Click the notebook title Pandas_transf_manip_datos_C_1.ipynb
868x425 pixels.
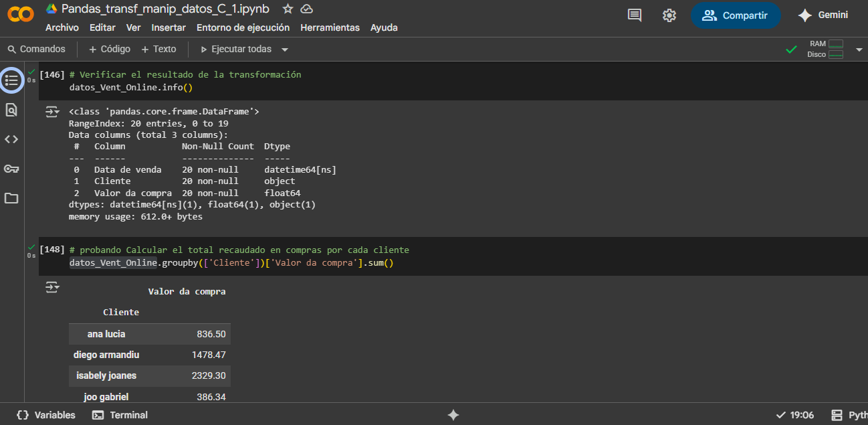click(165, 9)
